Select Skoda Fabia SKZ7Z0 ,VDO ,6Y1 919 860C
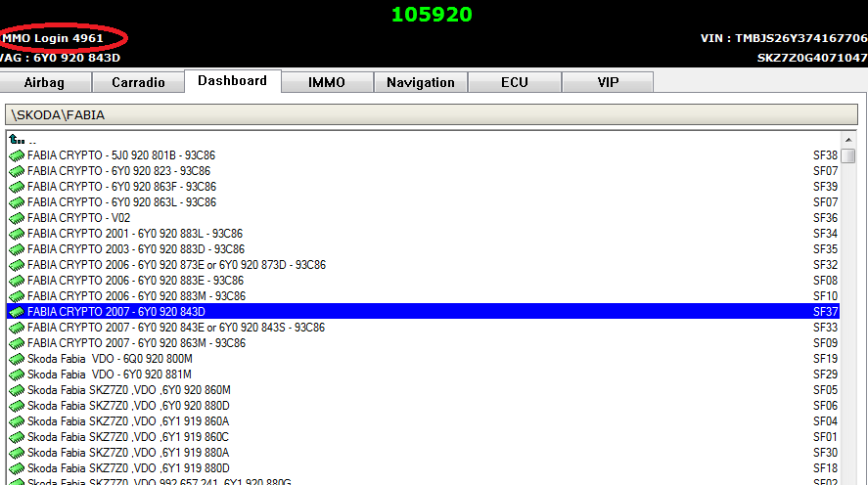The image size is (868, 485). [x=128, y=437]
